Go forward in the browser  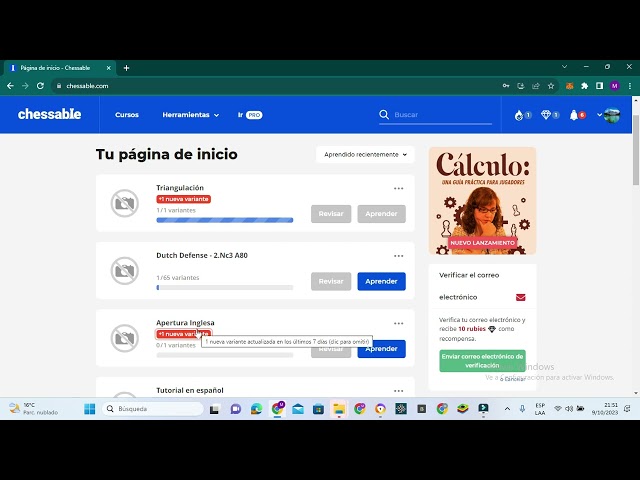[x=25, y=86]
